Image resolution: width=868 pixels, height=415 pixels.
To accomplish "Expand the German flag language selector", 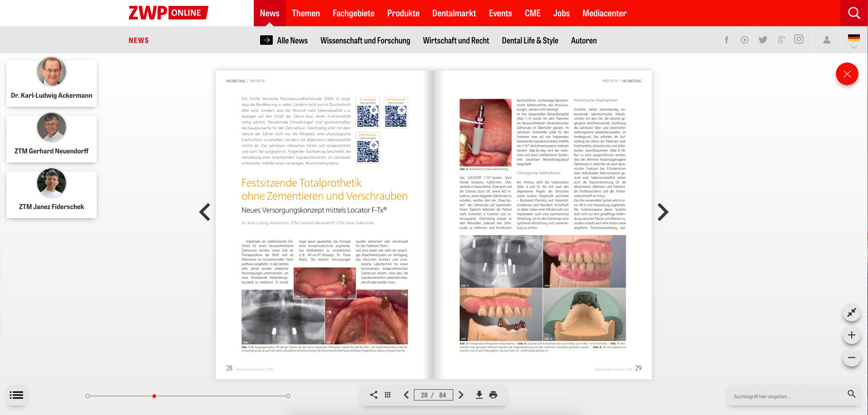I will coord(854,41).
